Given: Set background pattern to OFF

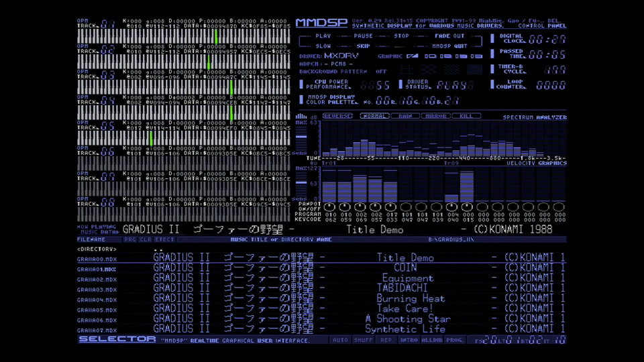Looking at the screenshot, I should (x=381, y=72).
